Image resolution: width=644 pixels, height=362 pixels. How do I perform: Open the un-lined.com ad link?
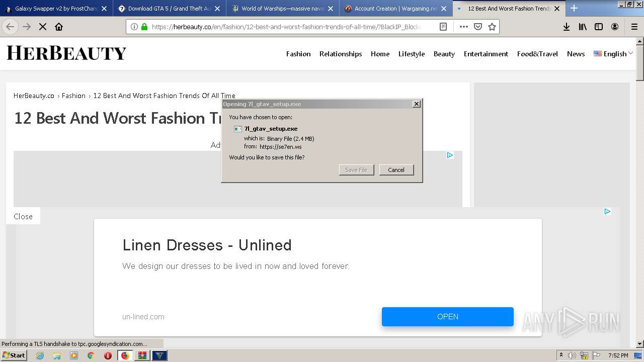pyautogui.click(x=143, y=317)
